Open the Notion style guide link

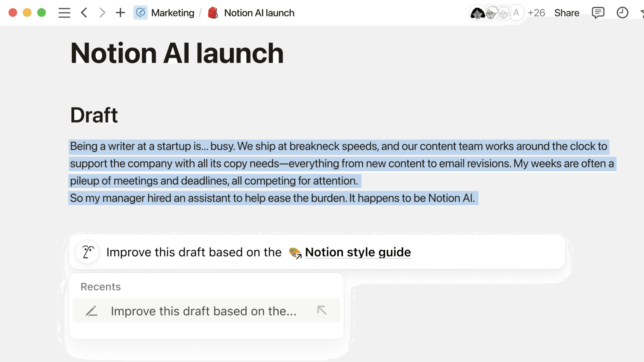tap(358, 252)
